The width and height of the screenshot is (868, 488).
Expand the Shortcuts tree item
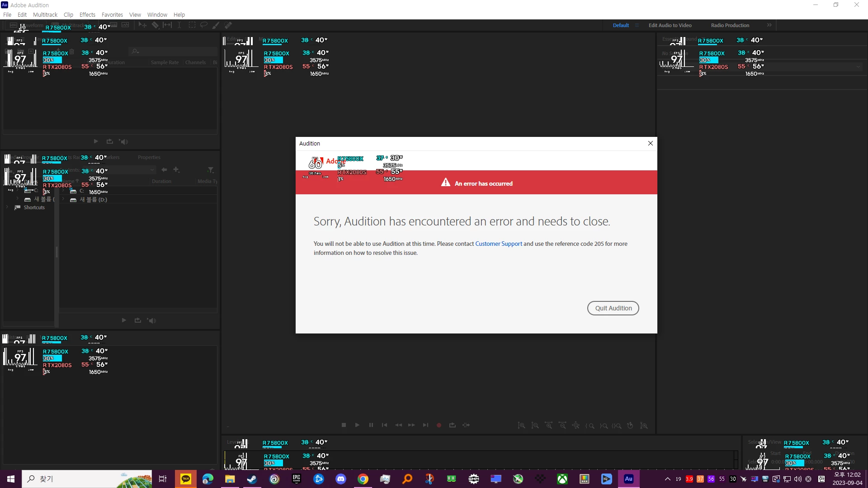pyautogui.click(x=7, y=207)
